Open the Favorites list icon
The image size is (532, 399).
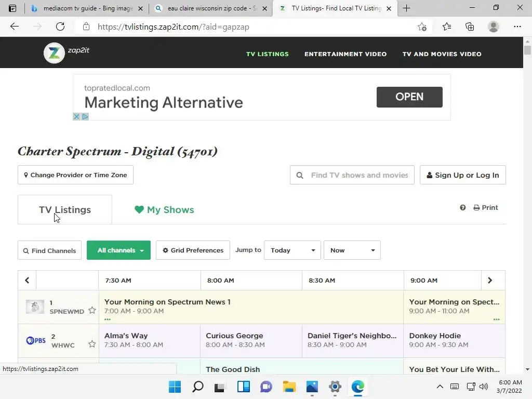(447, 26)
